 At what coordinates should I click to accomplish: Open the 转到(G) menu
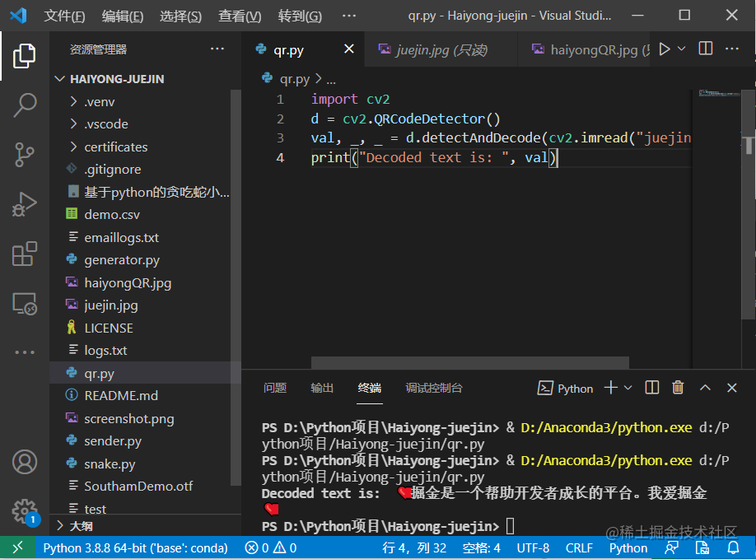pyautogui.click(x=300, y=16)
